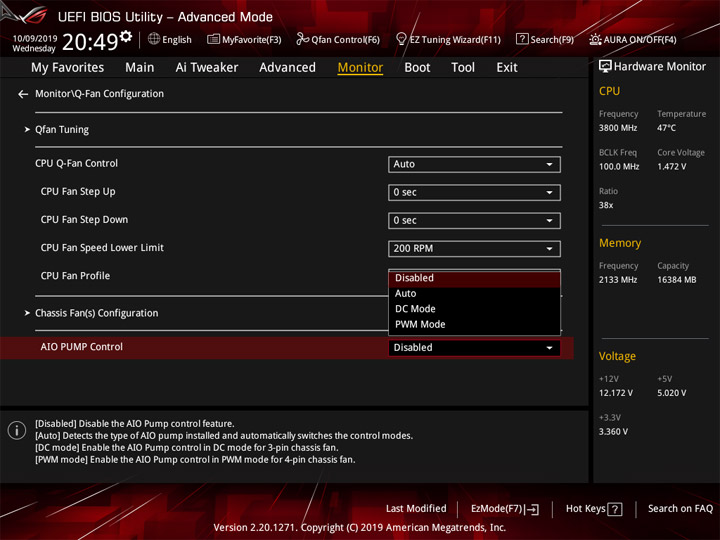
Task: Click the +12V reading 12.172 V
Action: [x=616, y=394]
